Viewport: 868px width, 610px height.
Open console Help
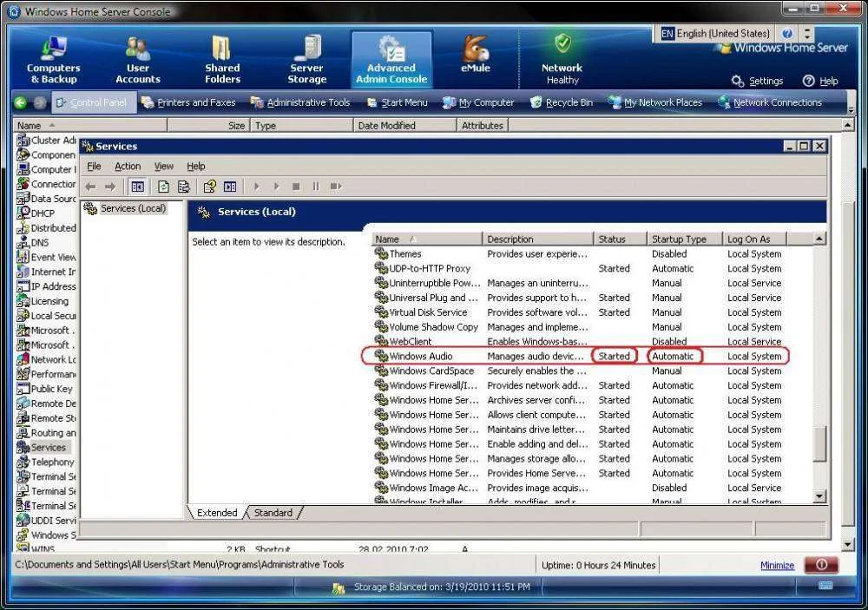click(x=820, y=81)
